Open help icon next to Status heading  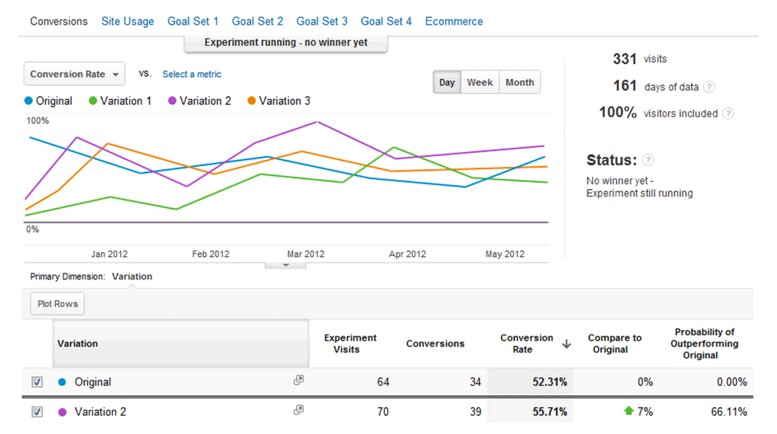click(648, 160)
